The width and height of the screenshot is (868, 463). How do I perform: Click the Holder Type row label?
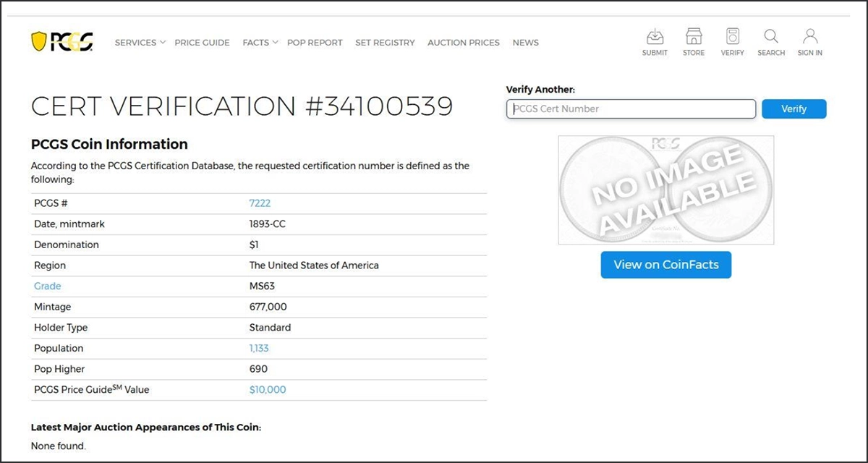pyautogui.click(x=61, y=328)
